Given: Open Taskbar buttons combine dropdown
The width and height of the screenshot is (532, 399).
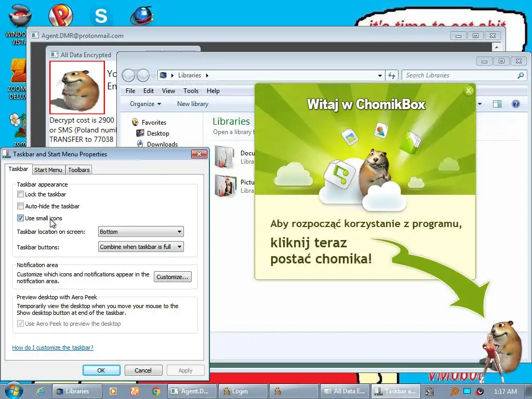Looking at the screenshot, I should click(x=141, y=247).
